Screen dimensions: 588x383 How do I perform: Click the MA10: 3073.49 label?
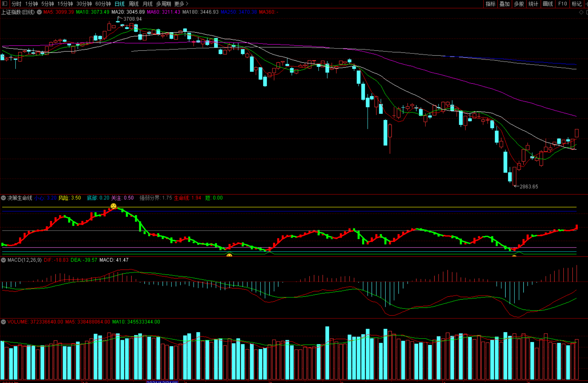(93, 12)
